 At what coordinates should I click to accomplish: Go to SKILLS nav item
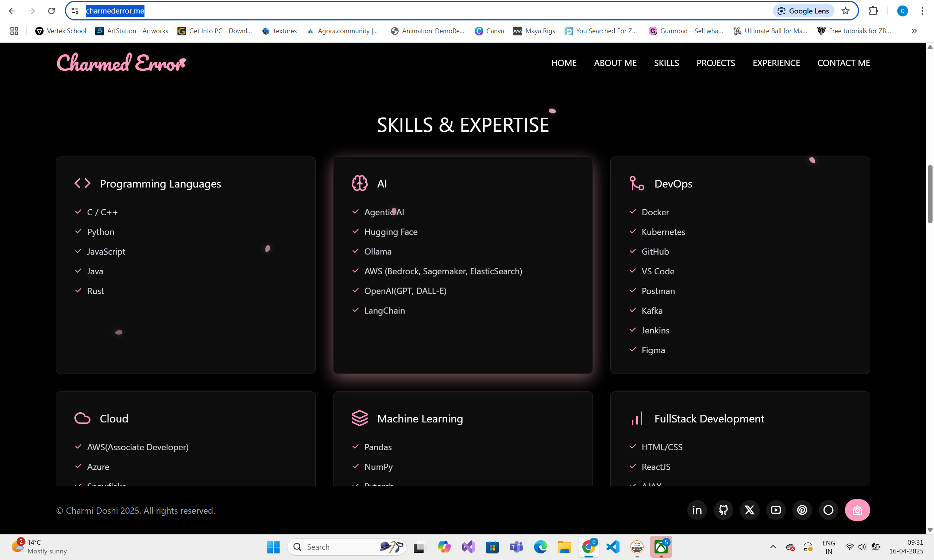click(x=666, y=63)
